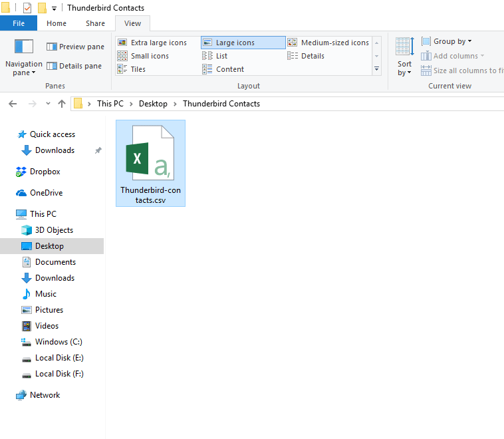Open Dropbox in navigation pane
This screenshot has width=504, height=439.
38,172
